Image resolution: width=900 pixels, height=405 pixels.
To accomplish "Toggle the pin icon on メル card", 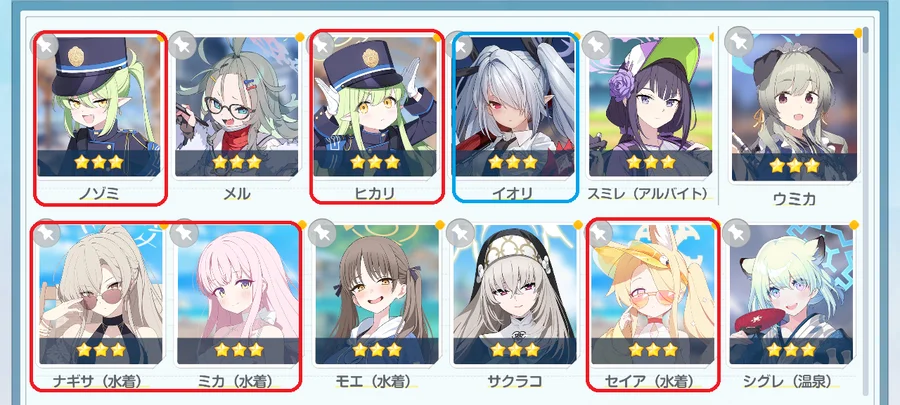I will click(x=184, y=45).
